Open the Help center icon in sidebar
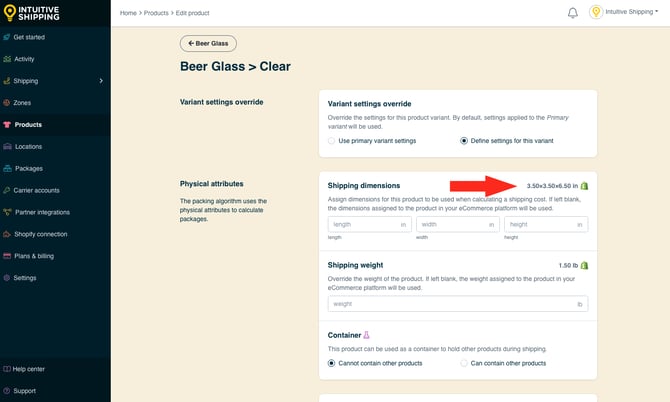 click(7, 369)
